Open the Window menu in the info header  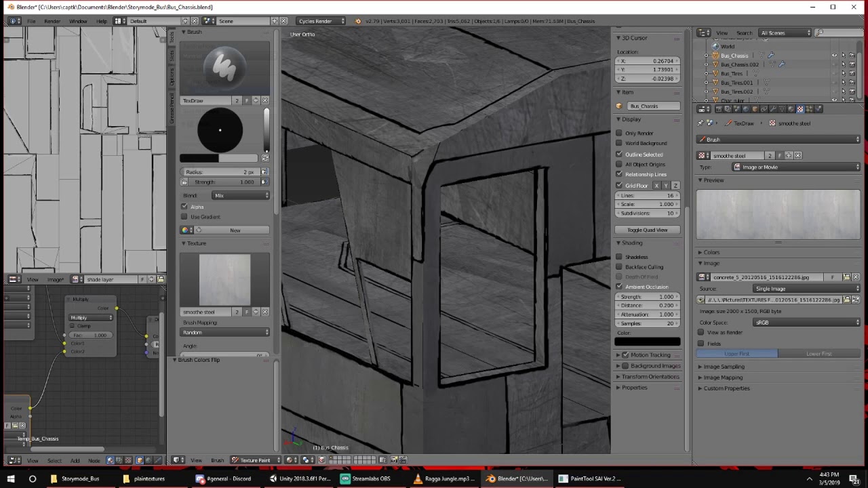[78, 21]
